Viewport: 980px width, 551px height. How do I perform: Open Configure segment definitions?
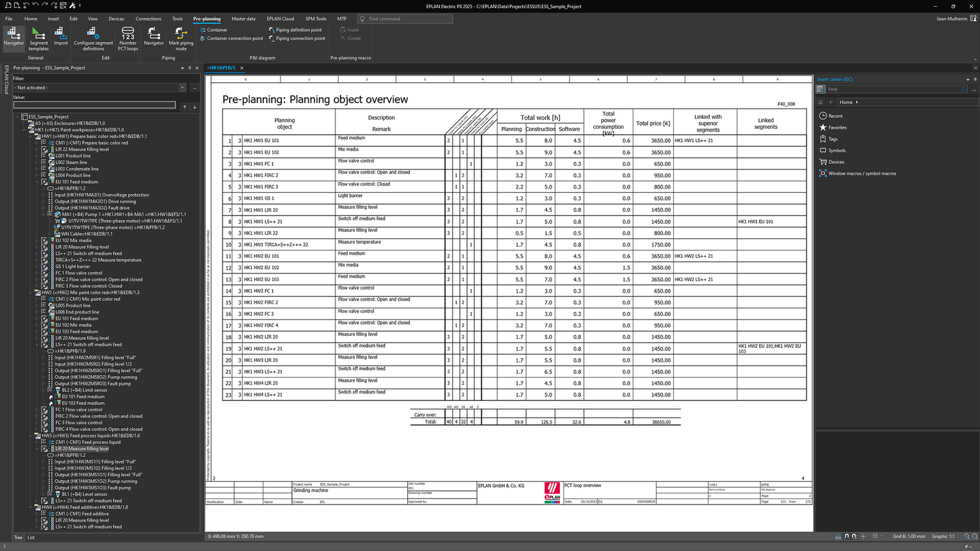(x=93, y=38)
